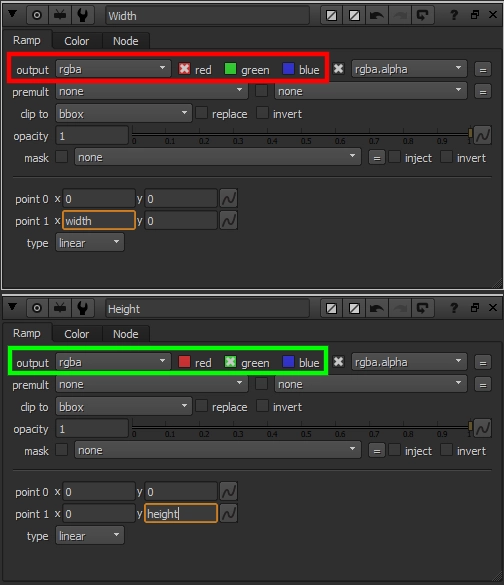Float the Width panel with the window icon

(475, 15)
